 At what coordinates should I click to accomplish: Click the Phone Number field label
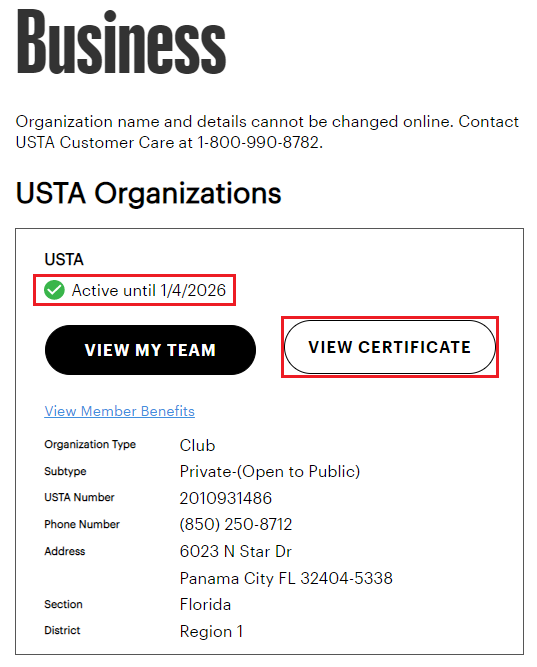[82, 524]
